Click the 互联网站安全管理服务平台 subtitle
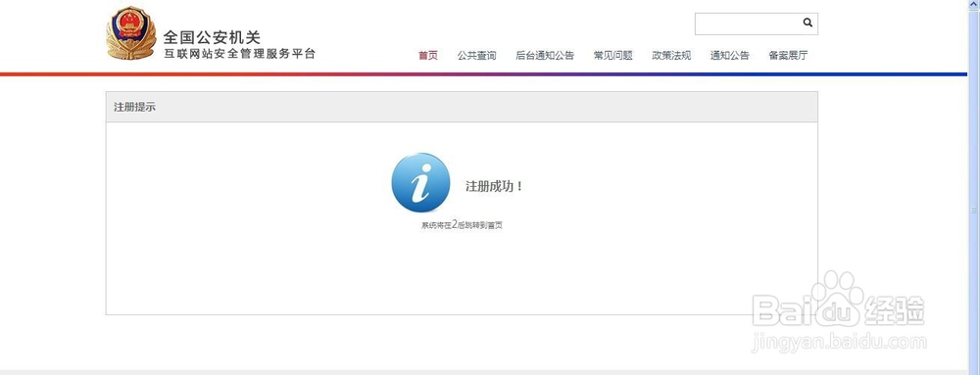Screen dimensions: 980x375 tap(240, 54)
